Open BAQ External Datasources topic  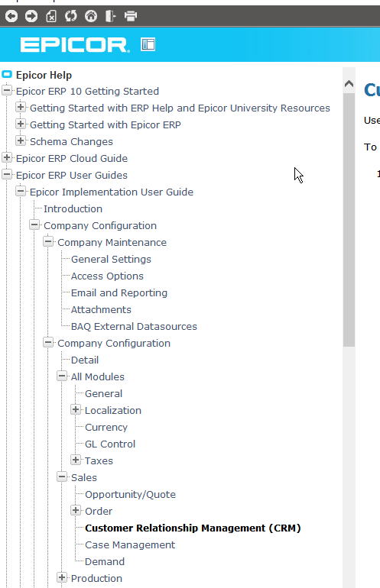coord(134,327)
